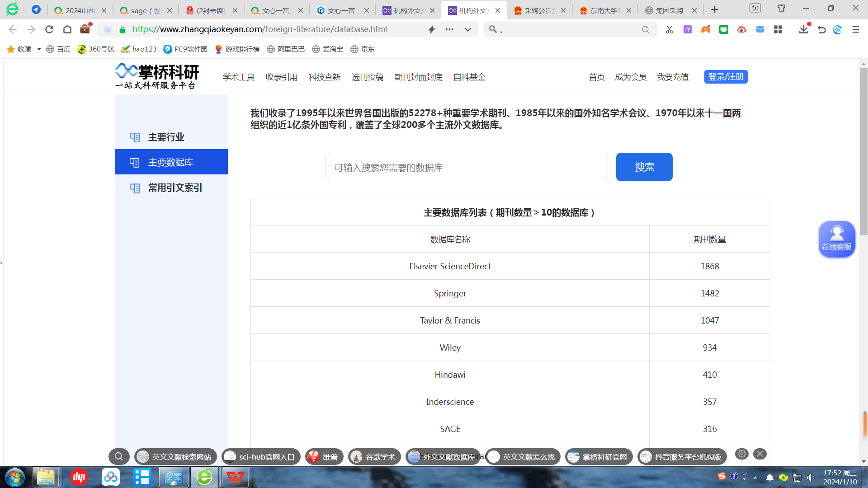
Task: Open the 谷歌学术 suggestion chip
Action: 374,457
